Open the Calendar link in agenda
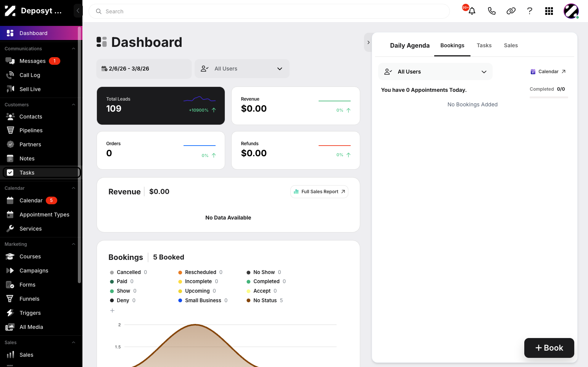 pyautogui.click(x=548, y=72)
